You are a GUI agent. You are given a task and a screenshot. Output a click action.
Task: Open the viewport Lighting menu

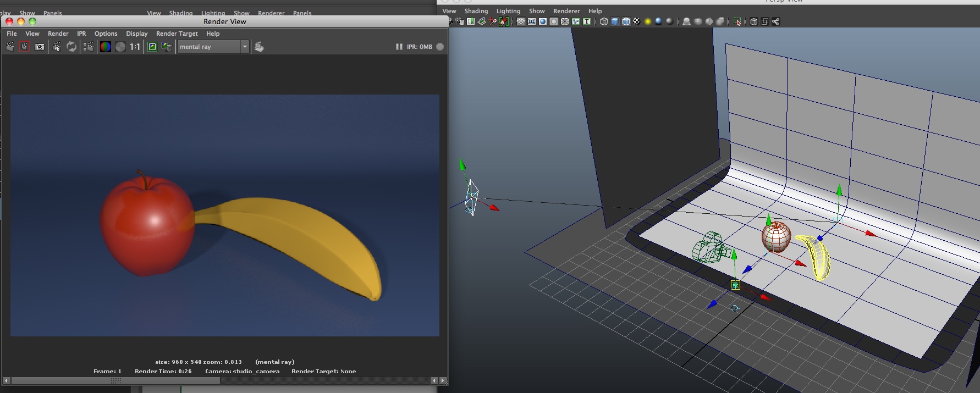coord(508,11)
